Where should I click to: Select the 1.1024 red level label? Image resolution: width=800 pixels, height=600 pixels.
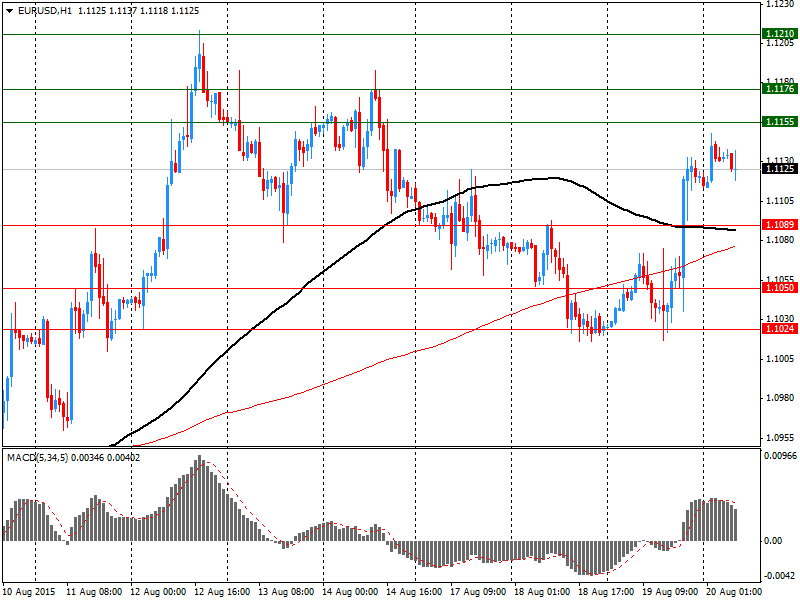point(779,329)
